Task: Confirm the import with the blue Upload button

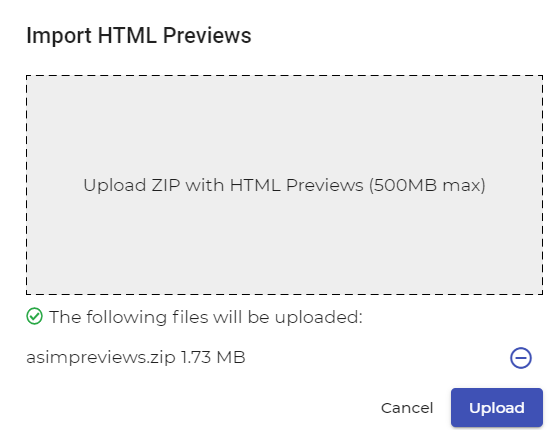Action: [x=497, y=408]
